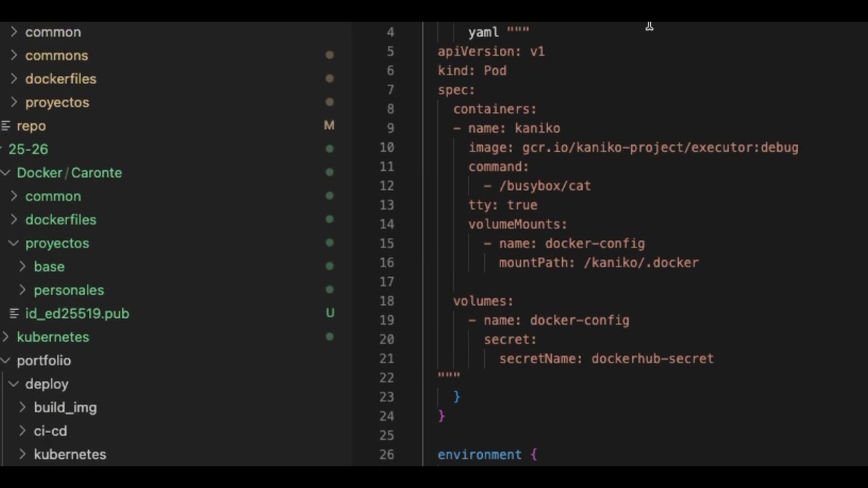868x488 pixels.
Task: Click the id_ed25519.pub file icon
Action: (x=14, y=314)
